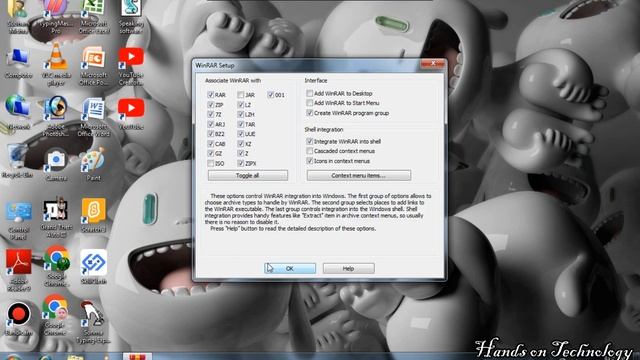Uncheck the ZIPX association checkbox
Screen dimensions: 640x360
(x=241, y=163)
